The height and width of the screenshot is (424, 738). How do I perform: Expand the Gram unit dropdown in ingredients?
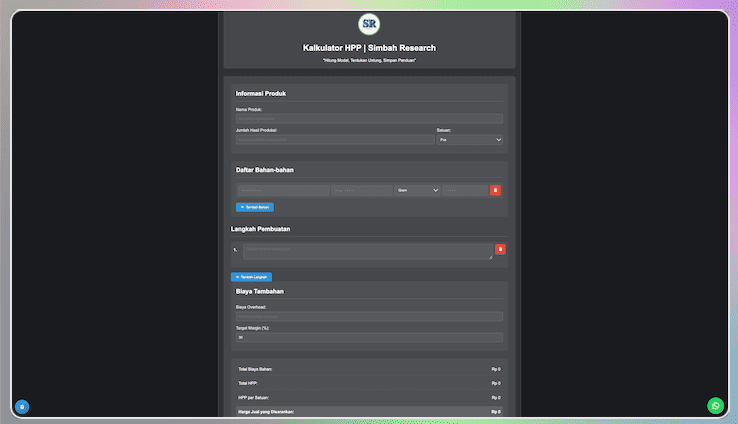pyautogui.click(x=418, y=190)
